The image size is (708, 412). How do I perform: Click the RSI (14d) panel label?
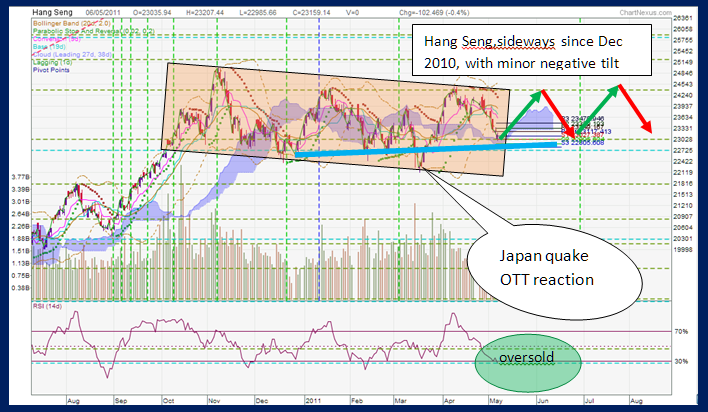point(47,306)
